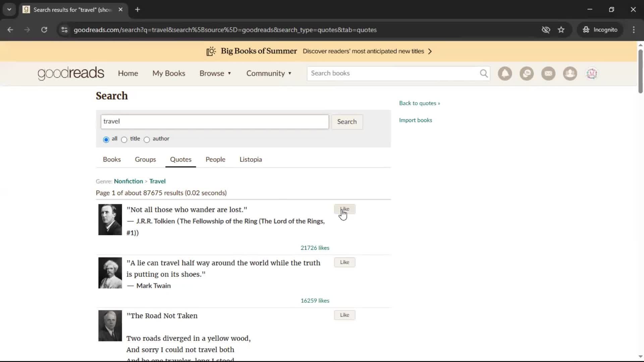Switch to the Listopia tab
Screen dimensions: 644x362
[251, 160]
